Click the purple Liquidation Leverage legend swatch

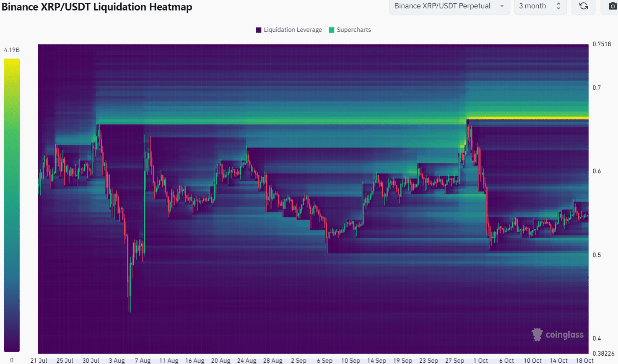pos(259,30)
